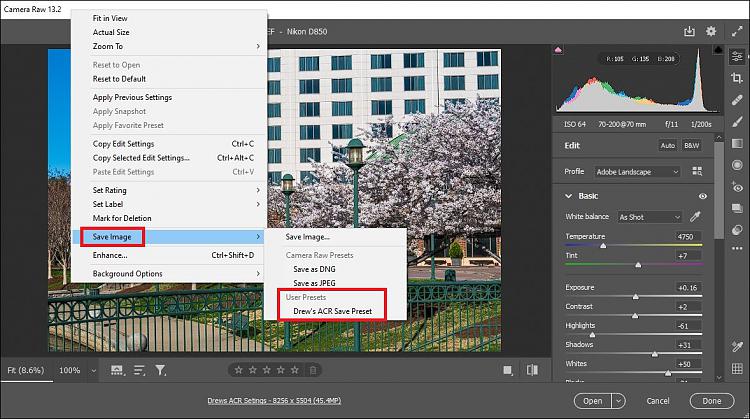Choose Actual Size menu item
Screen dimensions: 750x419
coord(169,32)
